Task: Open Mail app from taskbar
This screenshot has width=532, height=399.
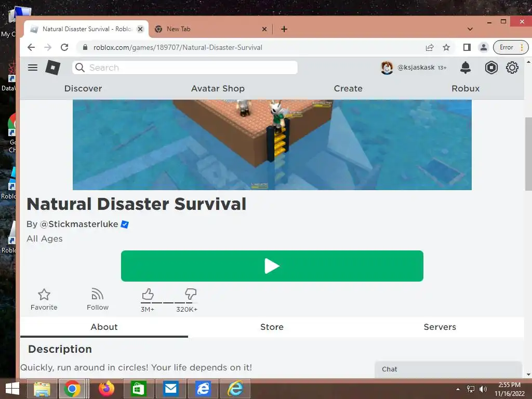Action: pyautogui.click(x=170, y=389)
